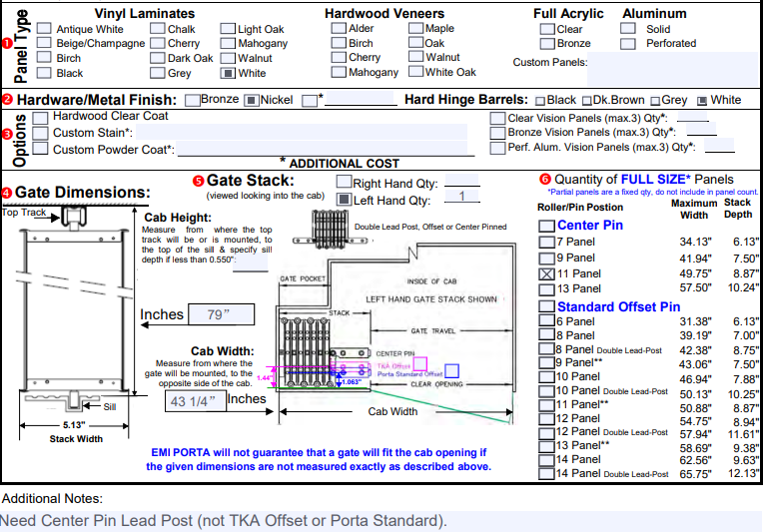The width and height of the screenshot is (764, 532).
Task: Select Walnut hardwood veneer checkbox
Action: click(416, 57)
